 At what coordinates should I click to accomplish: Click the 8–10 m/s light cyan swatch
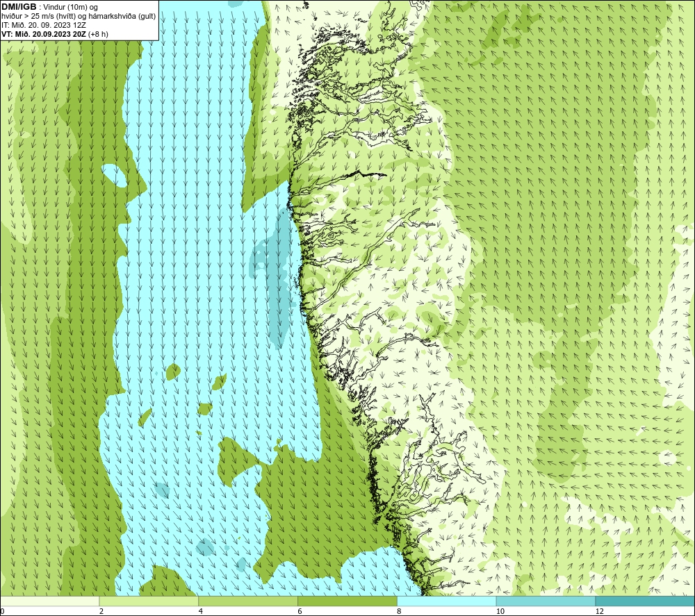447,601
